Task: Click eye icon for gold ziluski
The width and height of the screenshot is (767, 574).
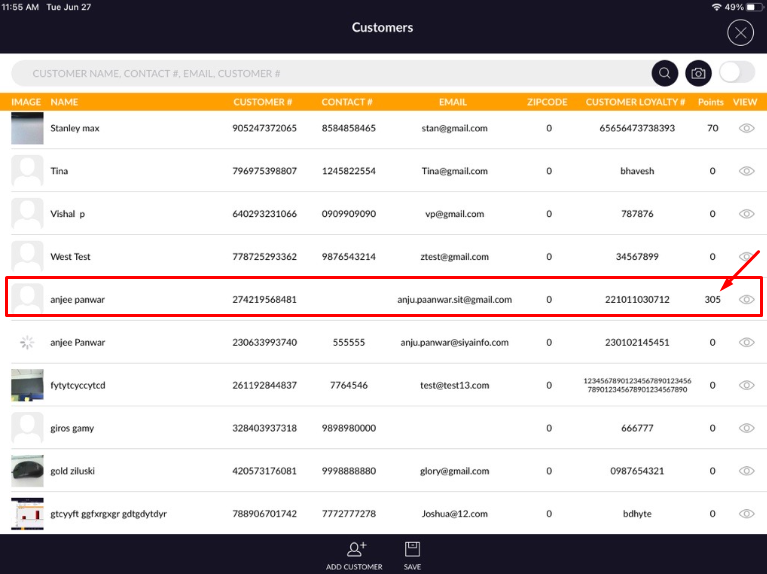Action: 746,471
